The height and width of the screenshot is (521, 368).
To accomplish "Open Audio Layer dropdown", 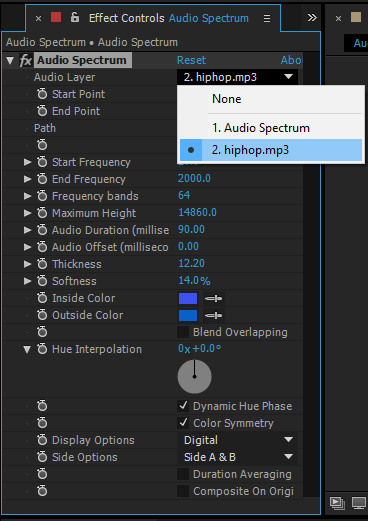I will (x=237, y=77).
